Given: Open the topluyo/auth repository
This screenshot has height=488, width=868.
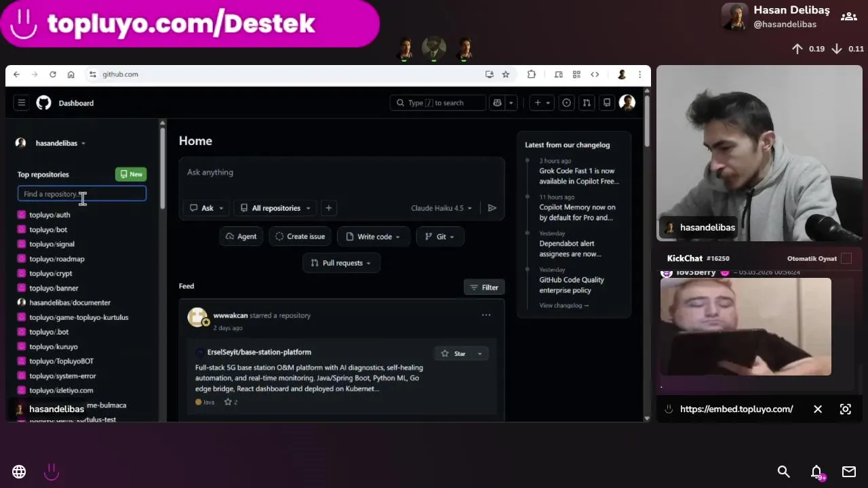Looking at the screenshot, I should pyautogui.click(x=50, y=215).
